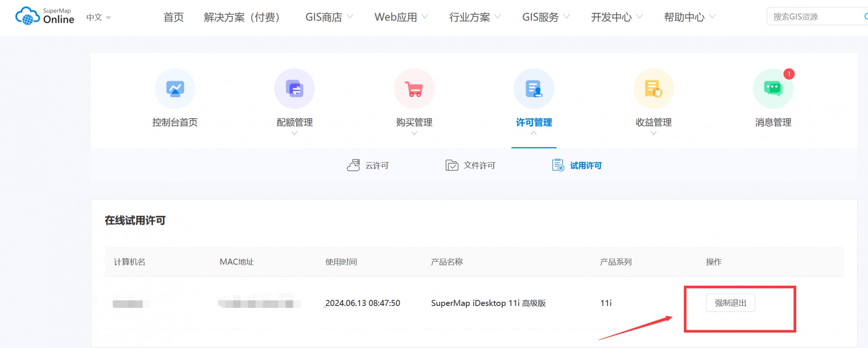Open the 控制台首页 console home icon
The width and height of the screenshot is (868, 348).
pyautogui.click(x=175, y=89)
